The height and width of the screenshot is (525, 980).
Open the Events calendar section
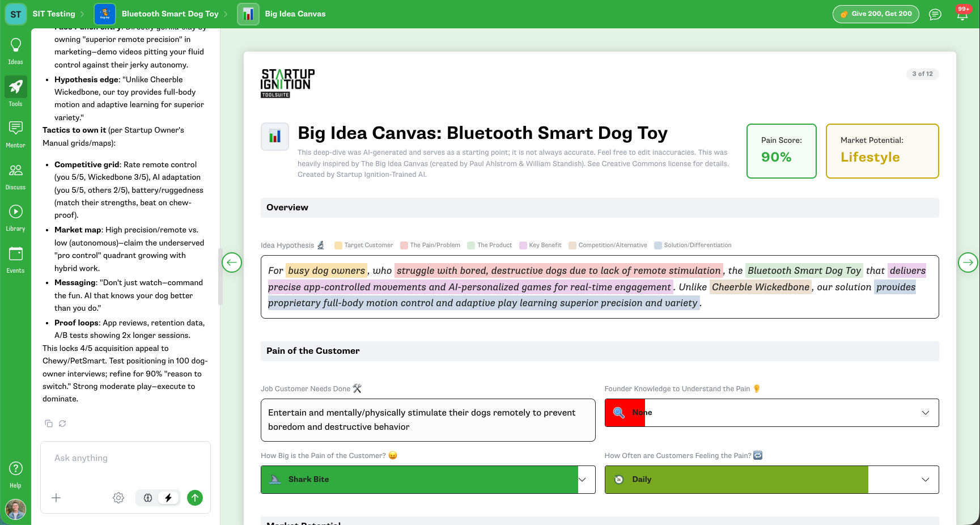[15, 260]
